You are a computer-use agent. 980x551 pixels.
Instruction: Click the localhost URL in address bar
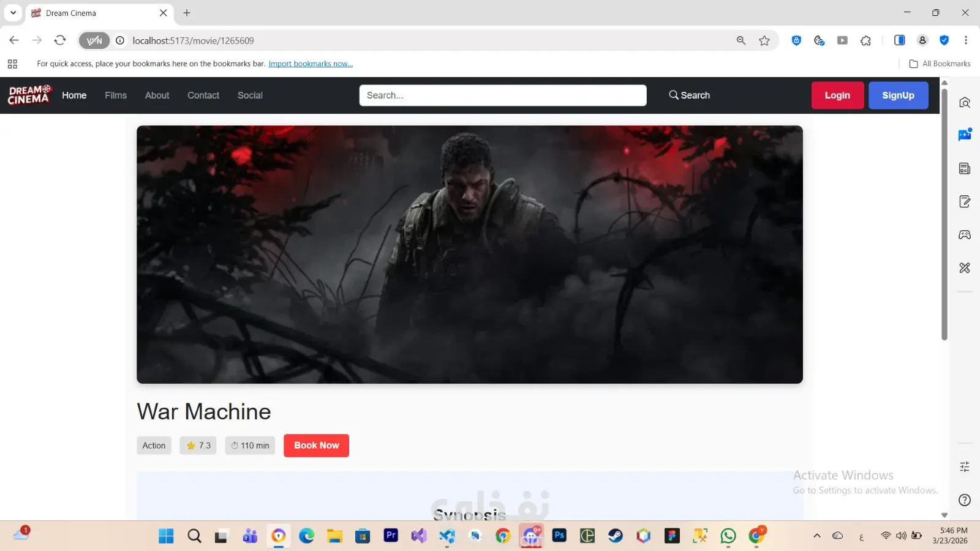tap(193, 40)
